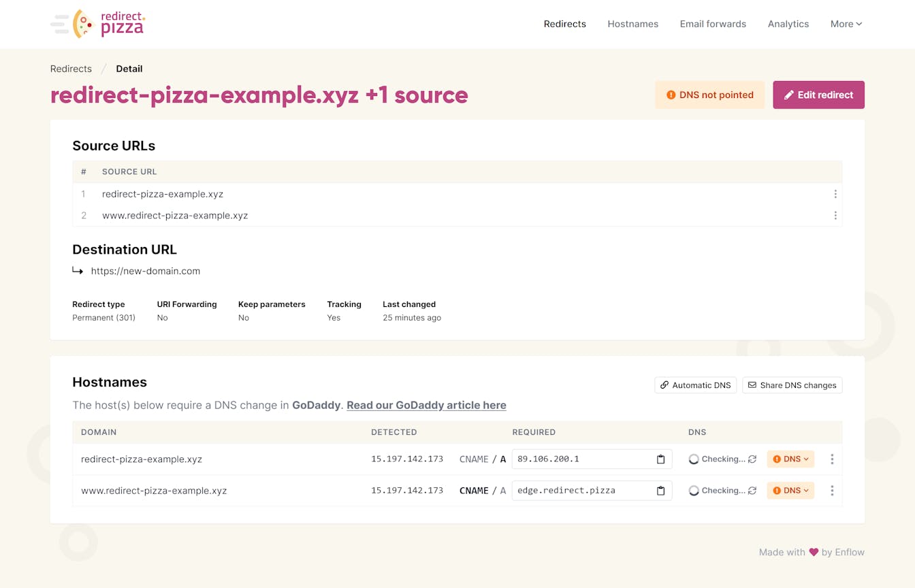Open the Email forwards page
Screen dimensions: 915x588
pos(713,24)
